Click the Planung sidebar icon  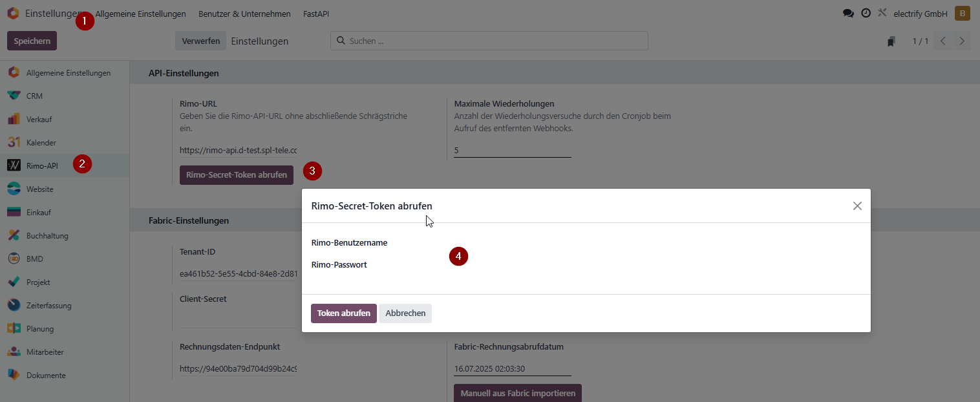pos(14,328)
